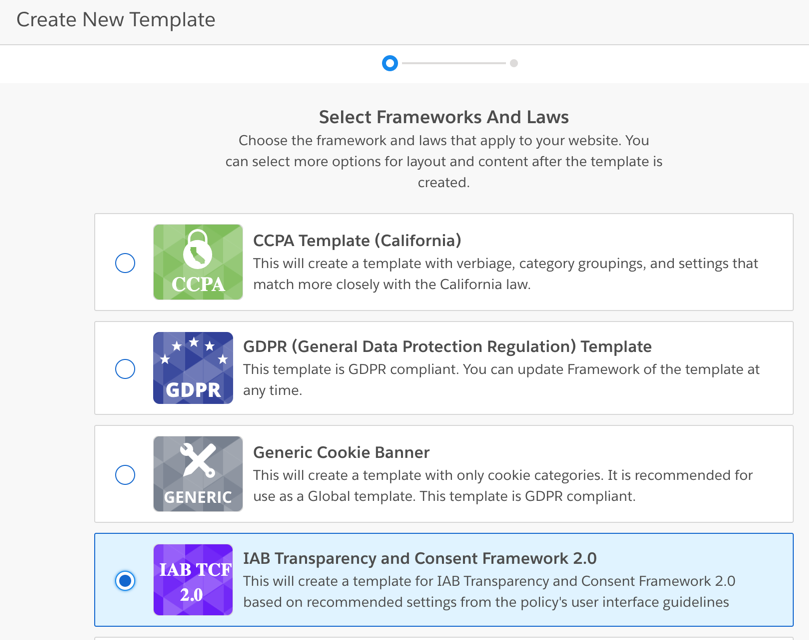This screenshot has width=809, height=640.
Task: Click the purple IAB TCF 2.0 icon
Action: click(193, 580)
